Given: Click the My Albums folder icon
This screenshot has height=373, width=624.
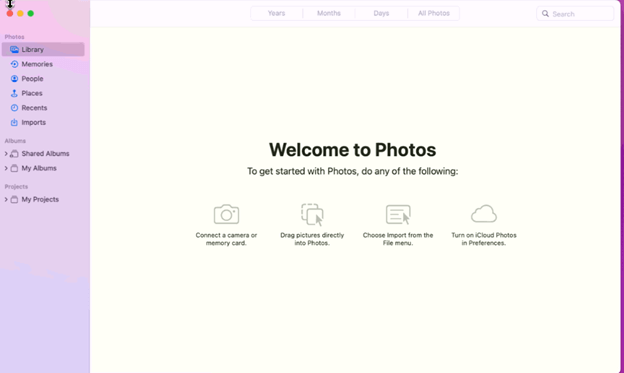Looking at the screenshot, I should click(x=14, y=168).
